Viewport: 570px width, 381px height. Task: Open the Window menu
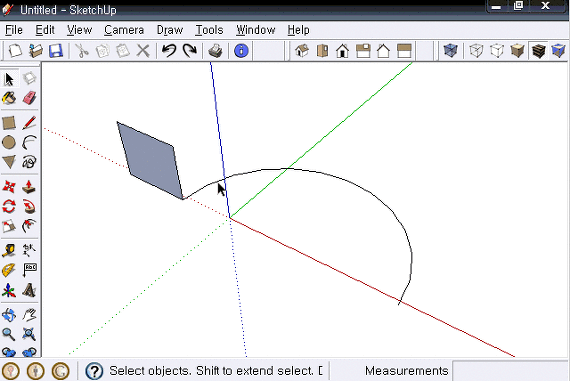(256, 30)
